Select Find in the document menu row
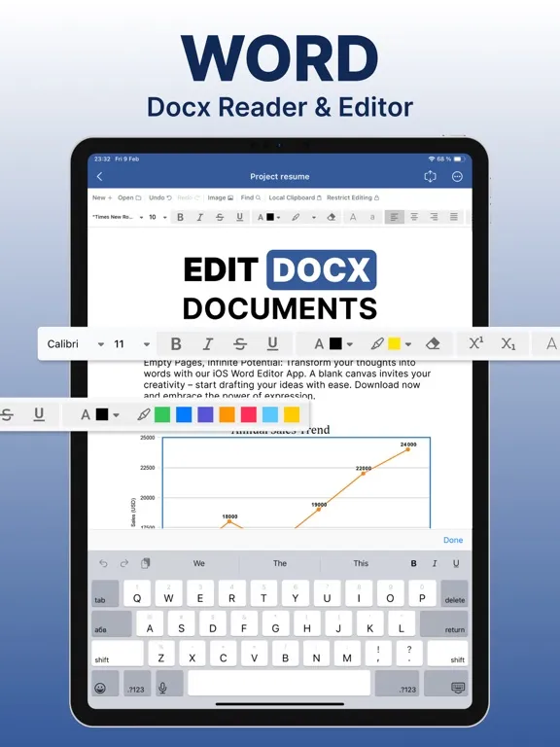The image size is (560, 747). 251,197
